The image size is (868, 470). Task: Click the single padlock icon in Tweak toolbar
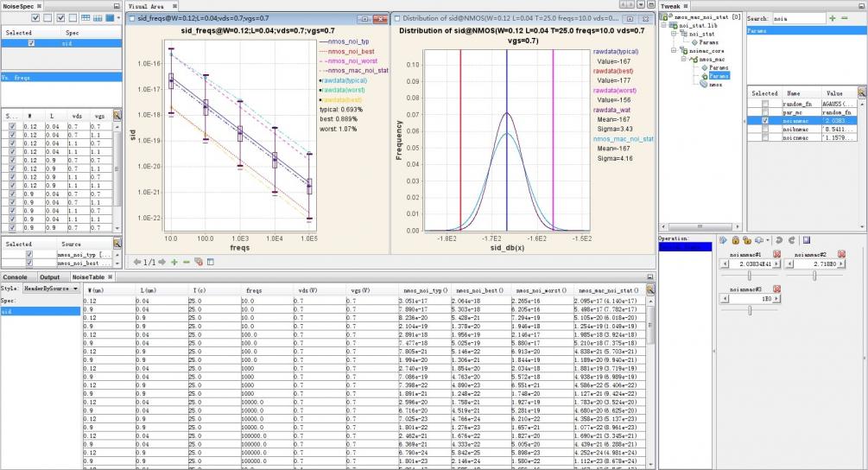tap(735, 240)
